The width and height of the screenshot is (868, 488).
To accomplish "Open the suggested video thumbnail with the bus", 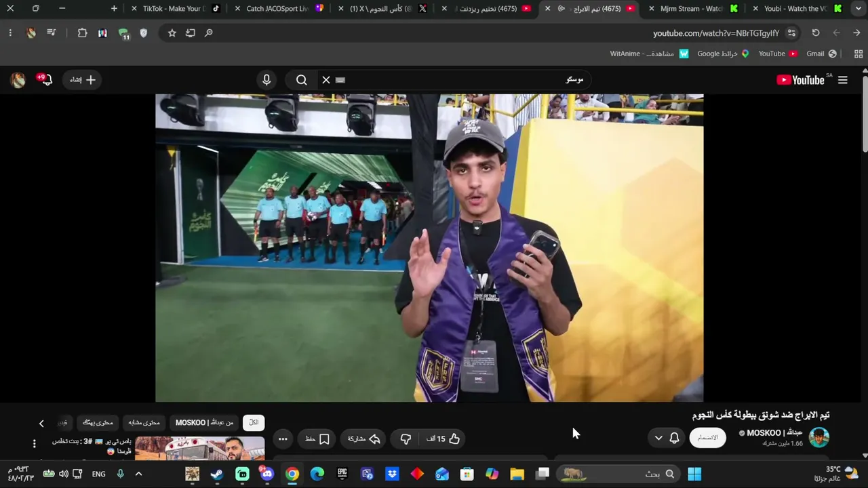I will click(199, 448).
